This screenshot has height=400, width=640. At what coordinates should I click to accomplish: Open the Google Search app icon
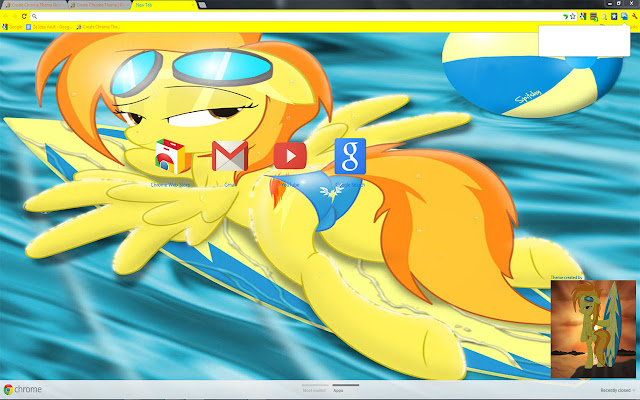tap(350, 156)
